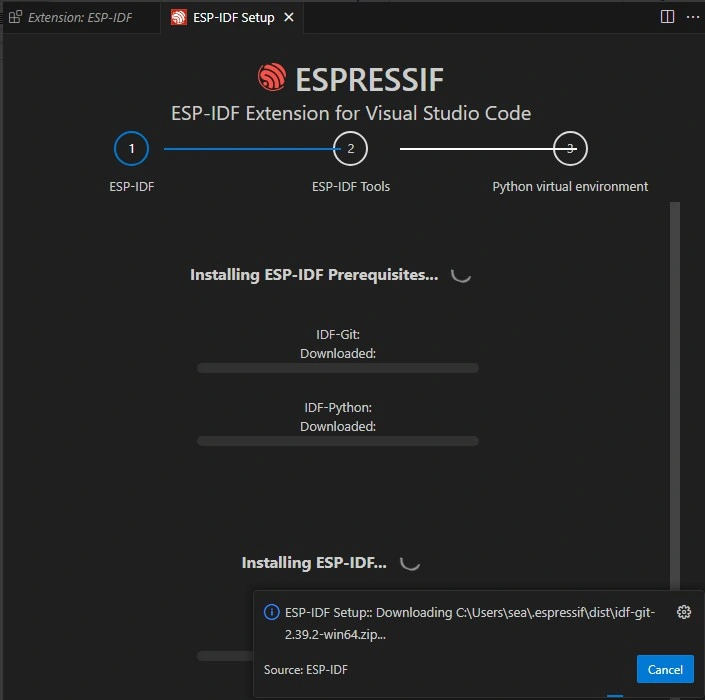Image resolution: width=705 pixels, height=700 pixels.
Task: Click the blue info icon in notification
Action: click(271, 612)
